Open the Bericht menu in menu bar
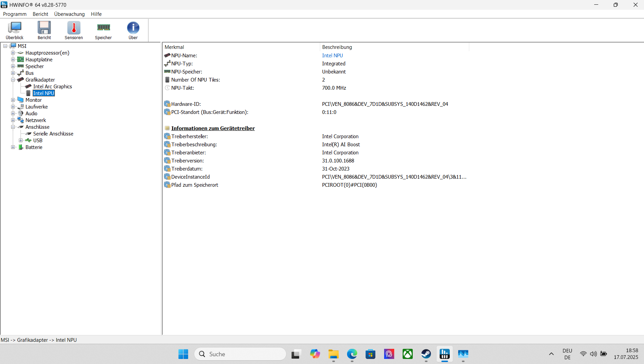 pos(40,14)
